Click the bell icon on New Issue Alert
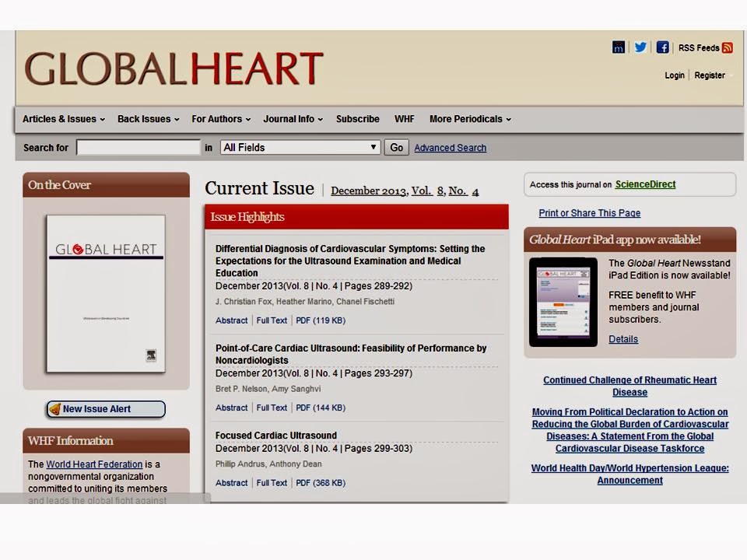Image resolution: width=747 pixels, height=560 pixels. [55, 408]
